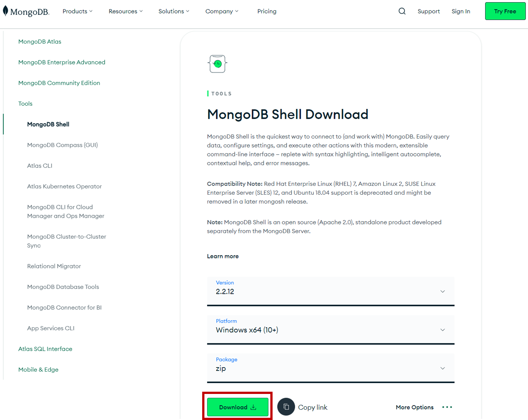Click the TOOLS section label
The height and width of the screenshot is (420, 528).
[222, 93]
